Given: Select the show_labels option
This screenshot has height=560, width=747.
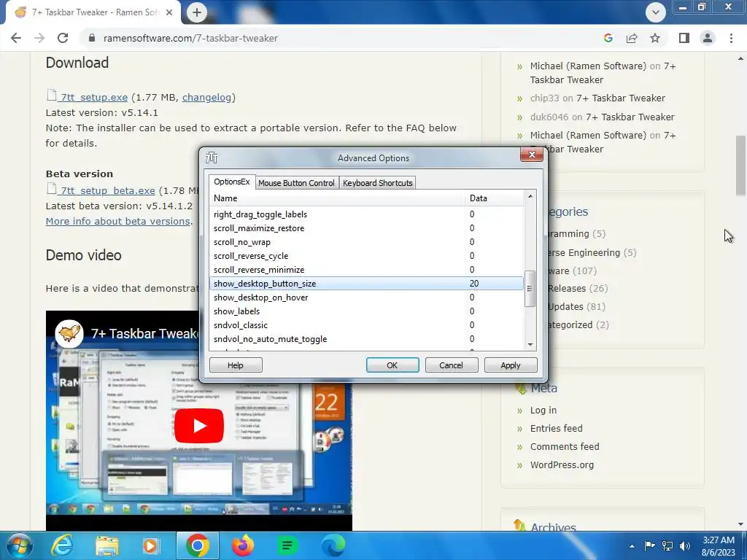Looking at the screenshot, I should point(366,311).
